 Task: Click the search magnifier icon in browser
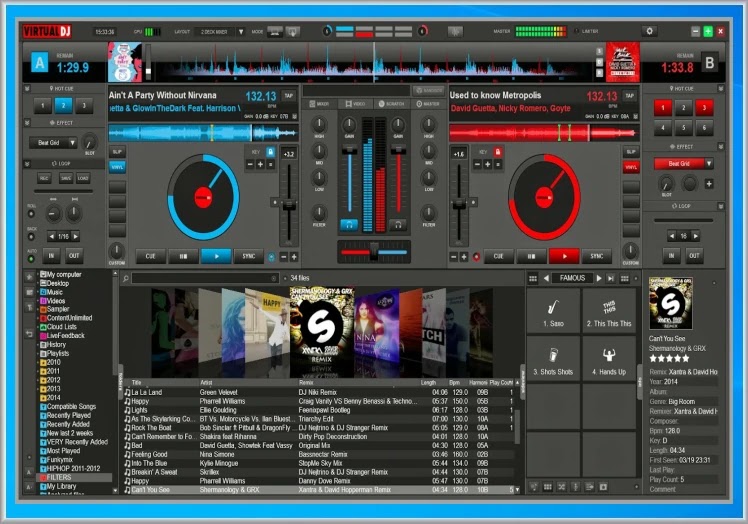(125, 278)
